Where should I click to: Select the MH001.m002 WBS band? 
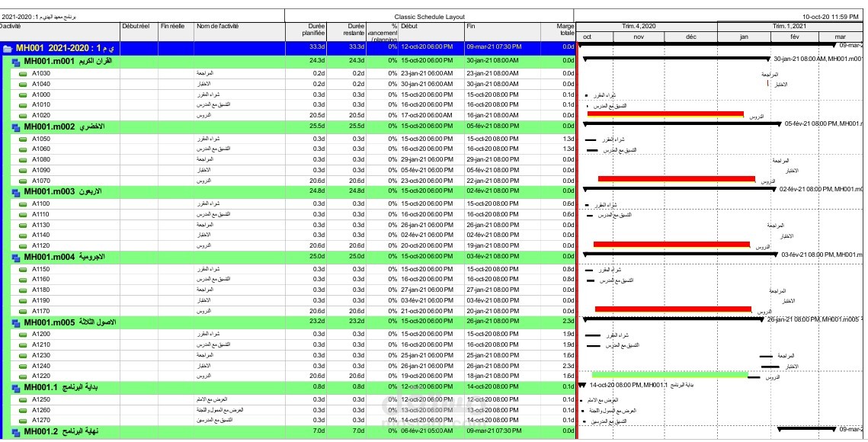(x=290, y=127)
